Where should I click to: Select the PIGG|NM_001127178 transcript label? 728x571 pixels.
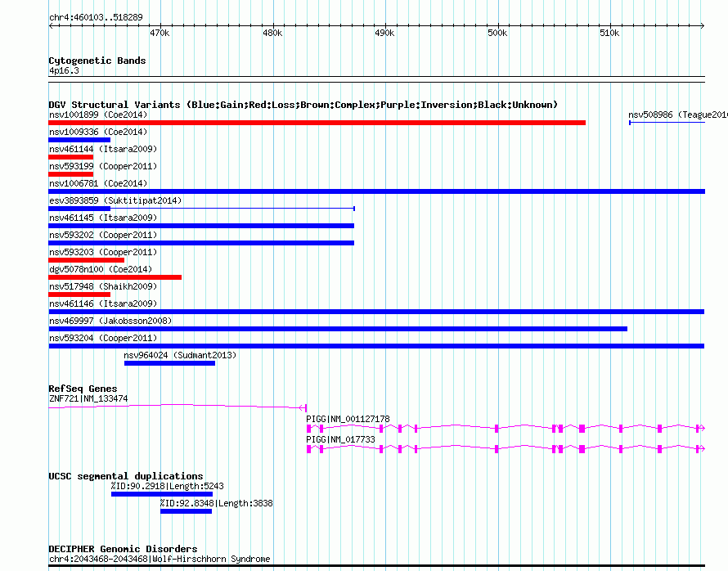pos(348,419)
